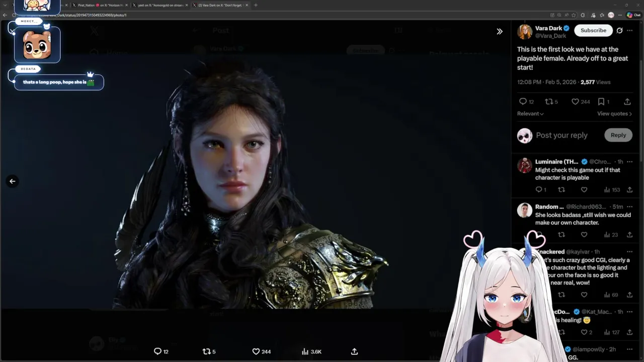Viewport: 644px width, 362px height.
Task: Open more menu on Kat_Mac's comment
Action: (629, 312)
